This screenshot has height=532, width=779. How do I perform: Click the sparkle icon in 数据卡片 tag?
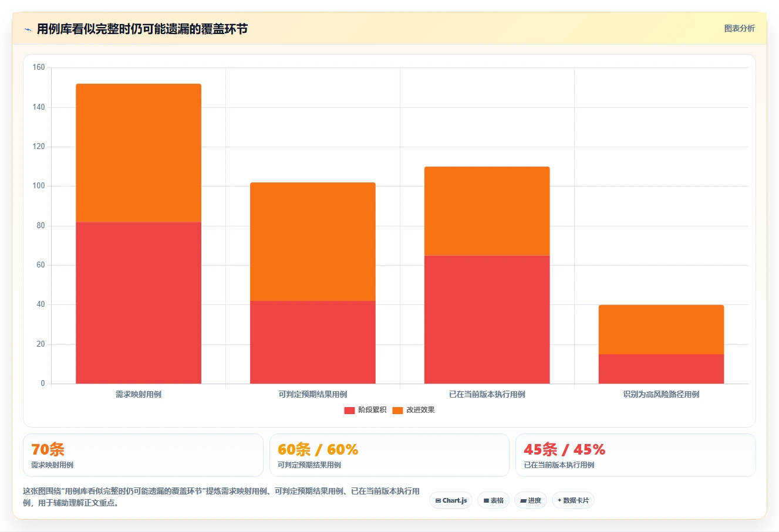coord(559,500)
